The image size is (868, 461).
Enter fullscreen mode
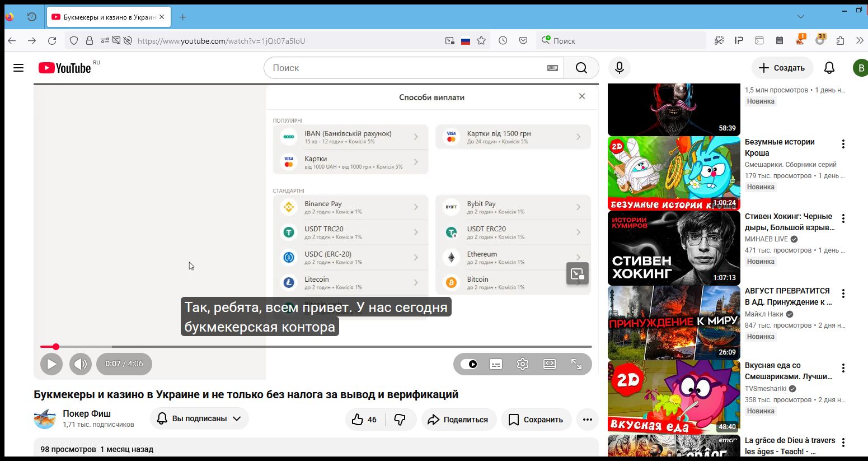(576, 364)
